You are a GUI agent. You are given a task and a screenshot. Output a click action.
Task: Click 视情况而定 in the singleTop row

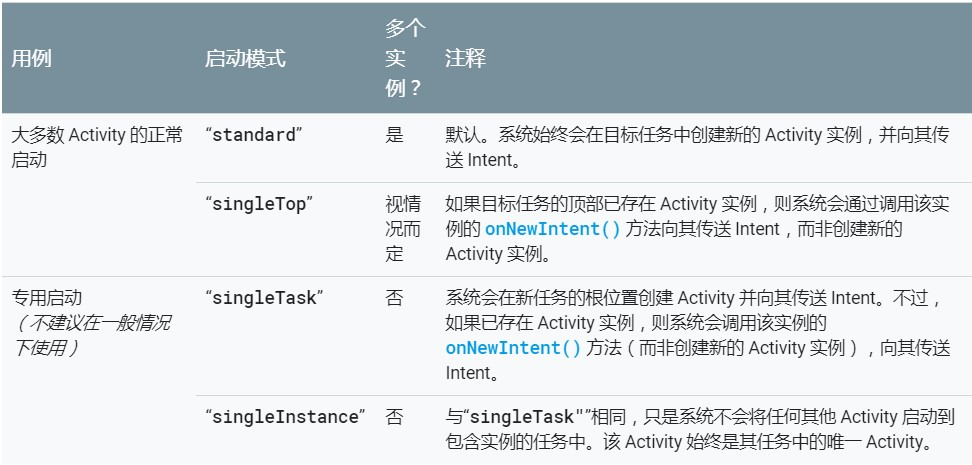(397, 229)
